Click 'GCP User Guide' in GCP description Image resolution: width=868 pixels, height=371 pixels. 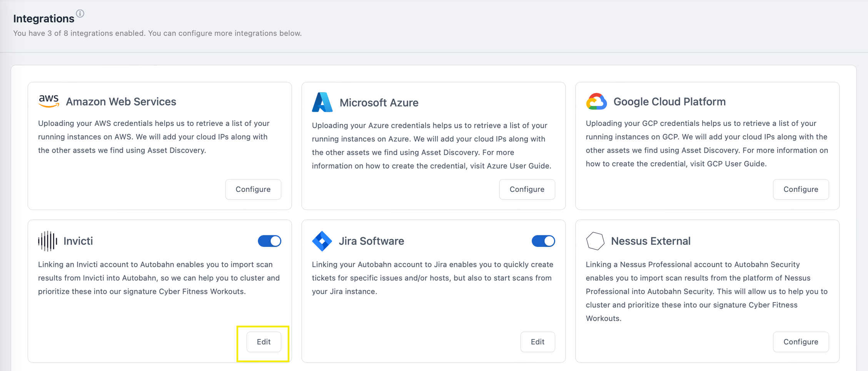pos(736,164)
